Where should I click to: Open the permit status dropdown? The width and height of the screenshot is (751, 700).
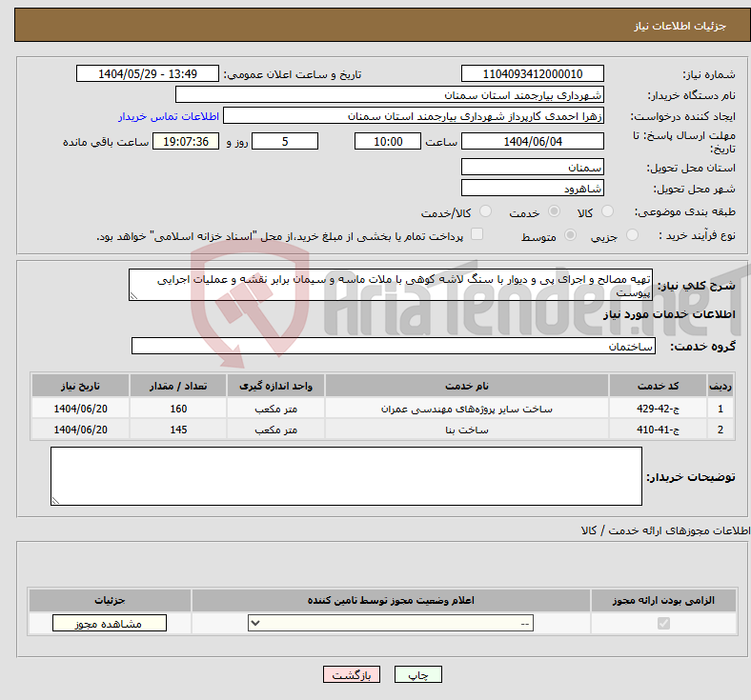(x=391, y=623)
